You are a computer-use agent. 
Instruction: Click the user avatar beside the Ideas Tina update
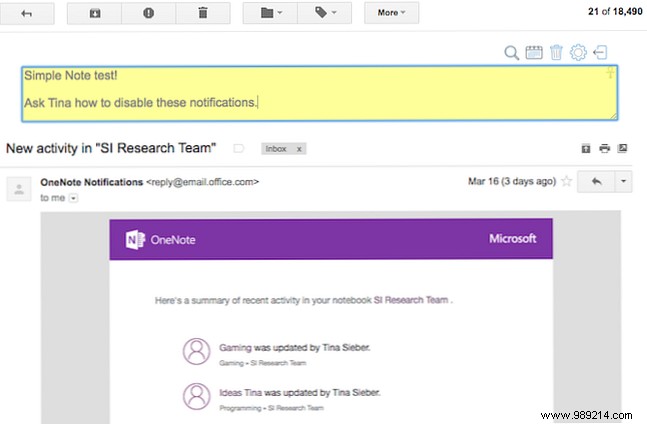[196, 396]
